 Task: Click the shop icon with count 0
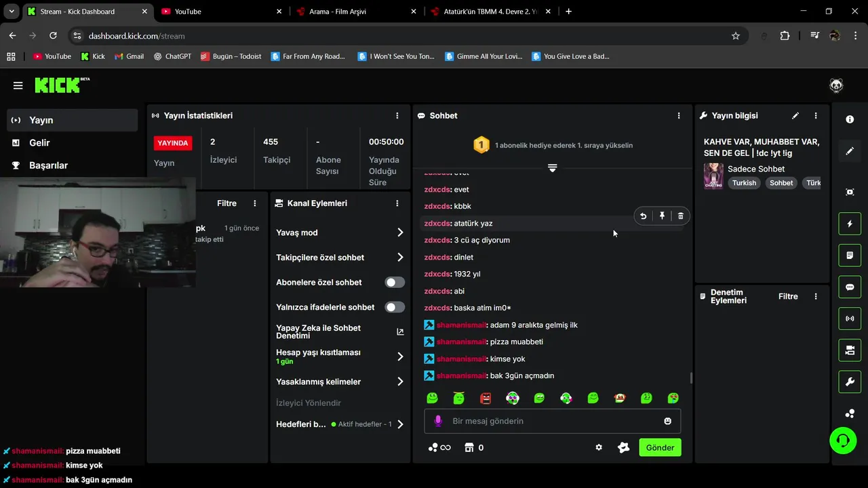point(473,447)
